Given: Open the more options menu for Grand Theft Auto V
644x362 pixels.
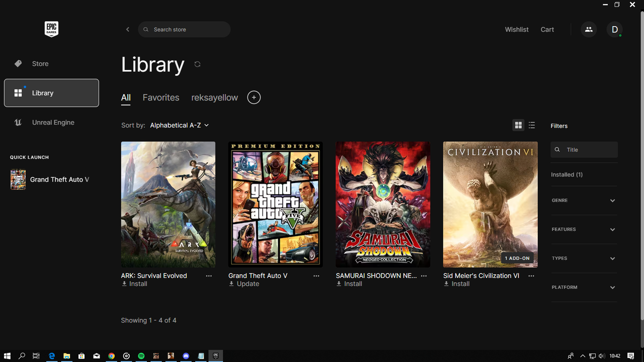Looking at the screenshot, I should [x=316, y=276].
